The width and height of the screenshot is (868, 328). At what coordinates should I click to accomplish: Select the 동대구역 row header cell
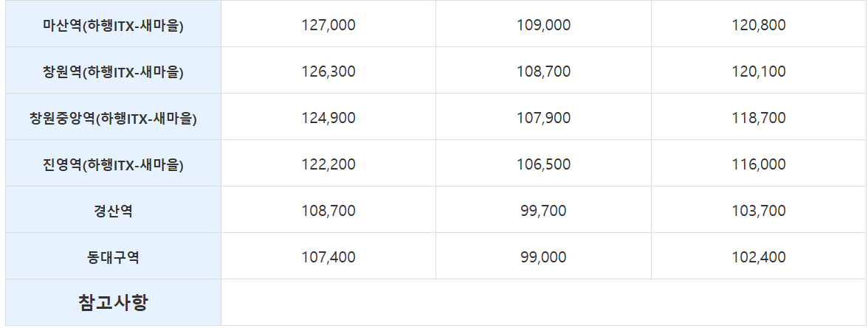[x=113, y=257]
